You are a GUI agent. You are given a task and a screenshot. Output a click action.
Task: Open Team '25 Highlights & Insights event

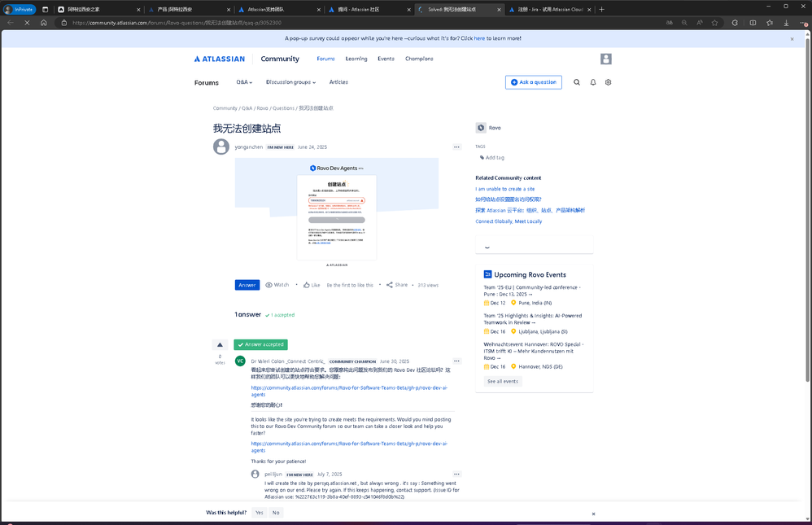533,319
